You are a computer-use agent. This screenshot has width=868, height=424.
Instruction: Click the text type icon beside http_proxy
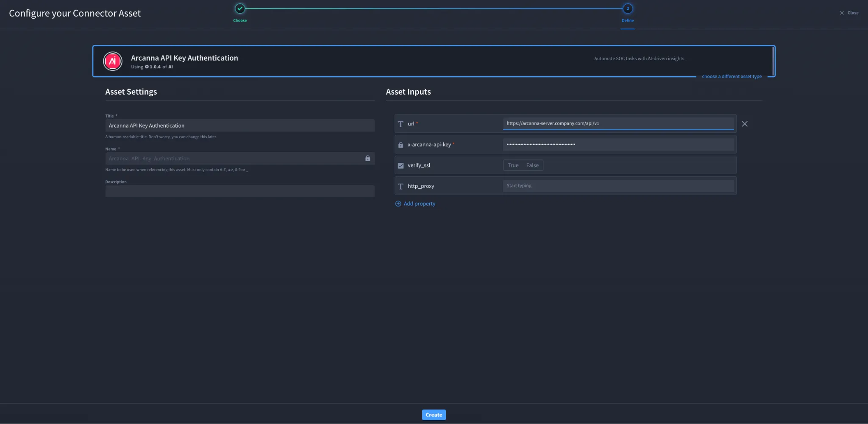pyautogui.click(x=401, y=186)
